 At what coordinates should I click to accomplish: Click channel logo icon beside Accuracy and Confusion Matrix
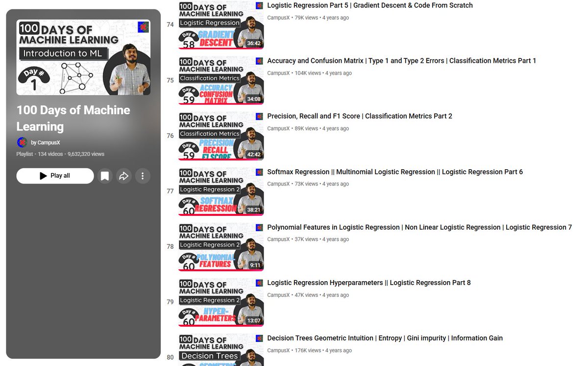259,61
